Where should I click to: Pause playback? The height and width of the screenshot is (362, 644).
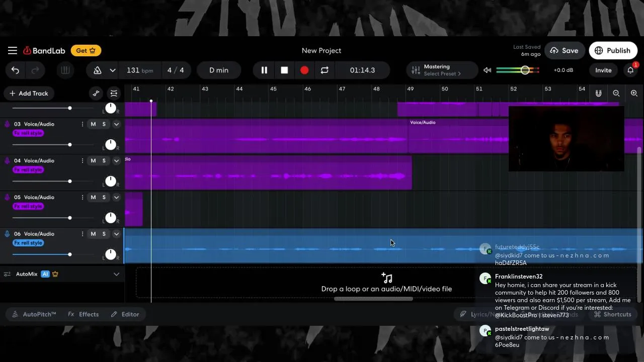coord(264,70)
